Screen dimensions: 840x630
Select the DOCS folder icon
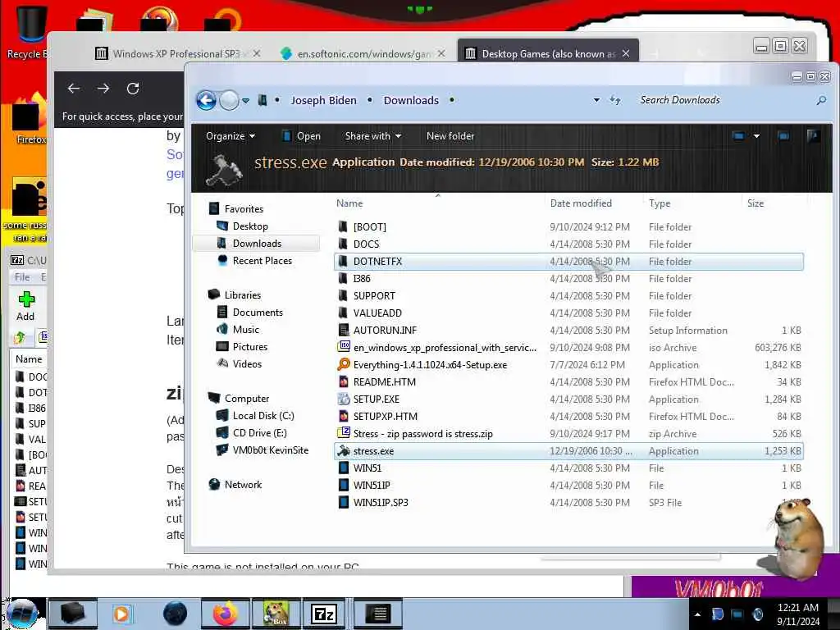(343, 244)
